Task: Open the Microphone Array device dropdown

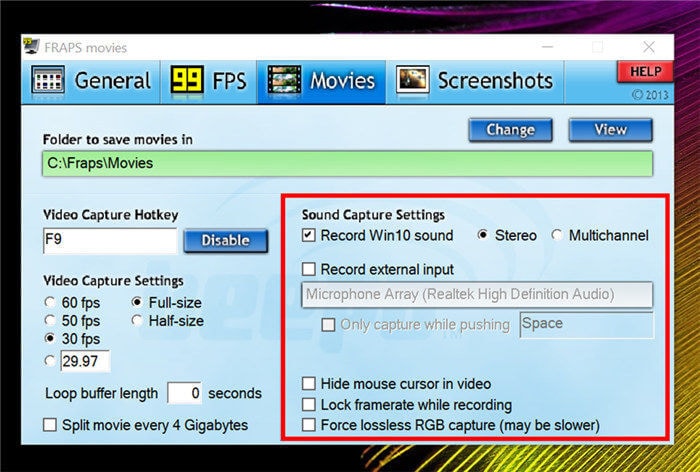Action: pos(477,295)
